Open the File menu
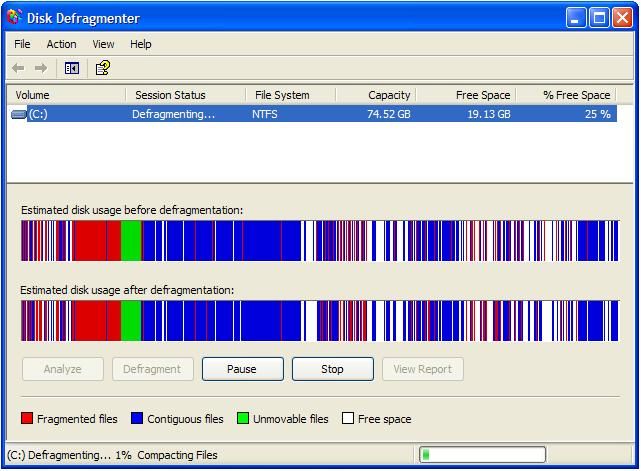Screen dimensions: 641x471 tap(22, 44)
